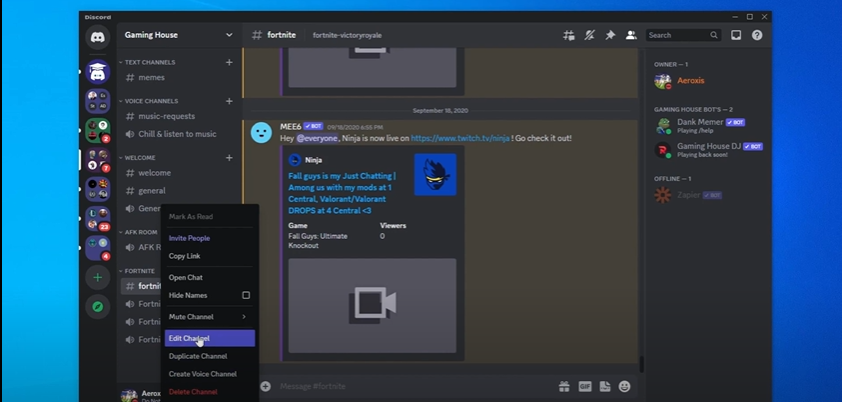Collapse the TEXT CHANNELS category

point(147,62)
